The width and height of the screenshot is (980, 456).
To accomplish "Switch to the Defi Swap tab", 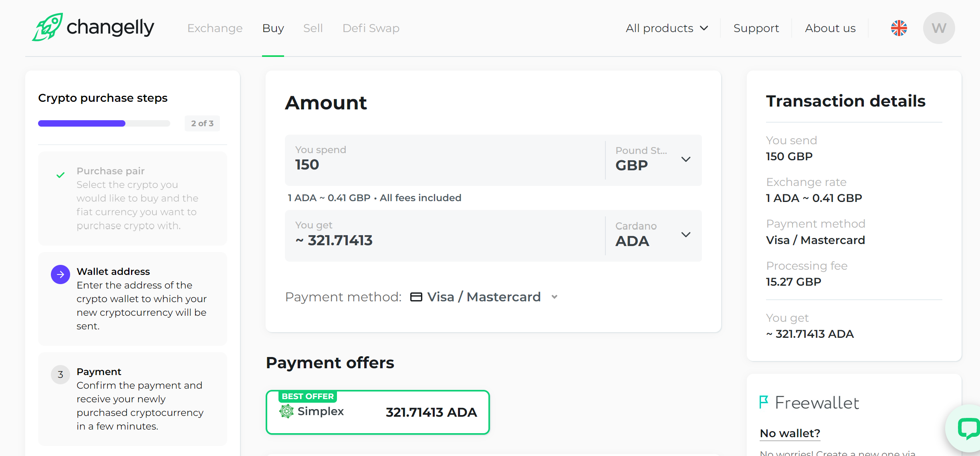I will pos(371,28).
